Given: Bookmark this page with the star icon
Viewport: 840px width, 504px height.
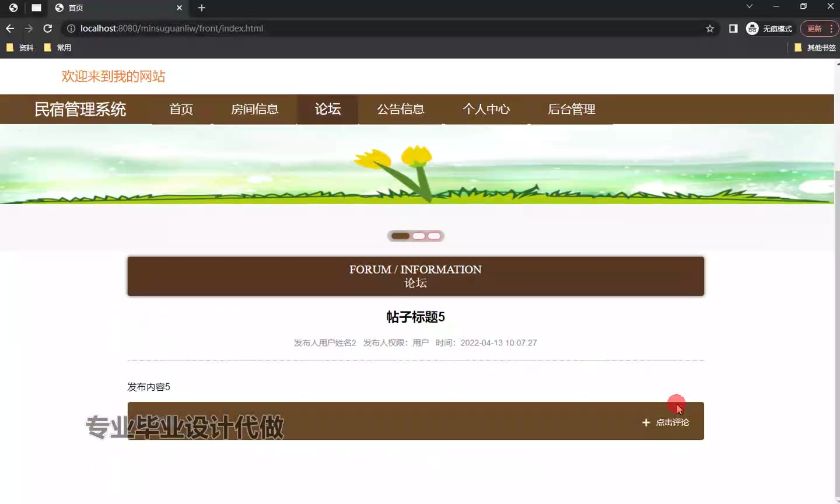Looking at the screenshot, I should coord(710,29).
